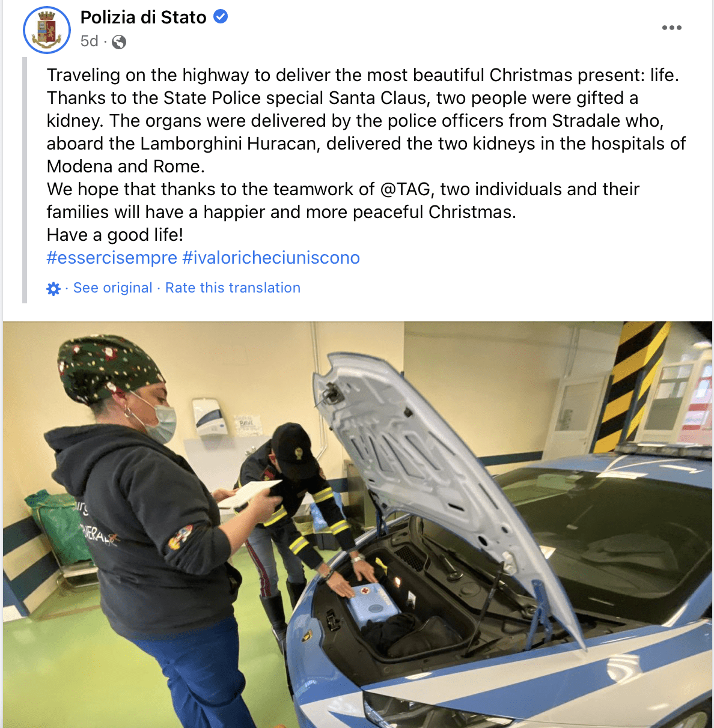Image resolution: width=714 pixels, height=728 pixels.
Task: Select See original link
Action: [x=113, y=288]
